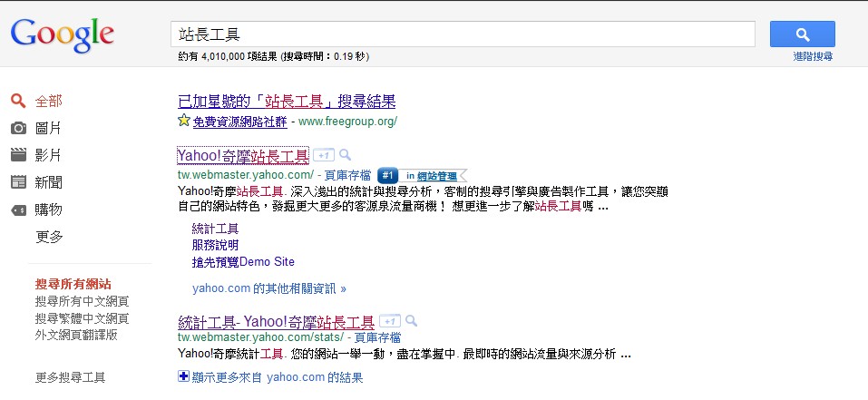This screenshot has height=400, width=868.
Task: Click preview magnifier next to 統計工具 result
Action: (411, 320)
